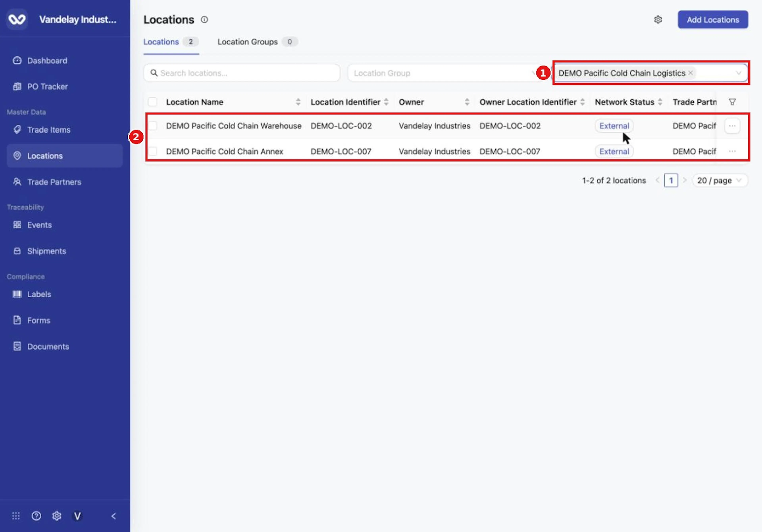This screenshot has height=532, width=762.
Task: Click the Search locations input field
Action: click(x=242, y=73)
